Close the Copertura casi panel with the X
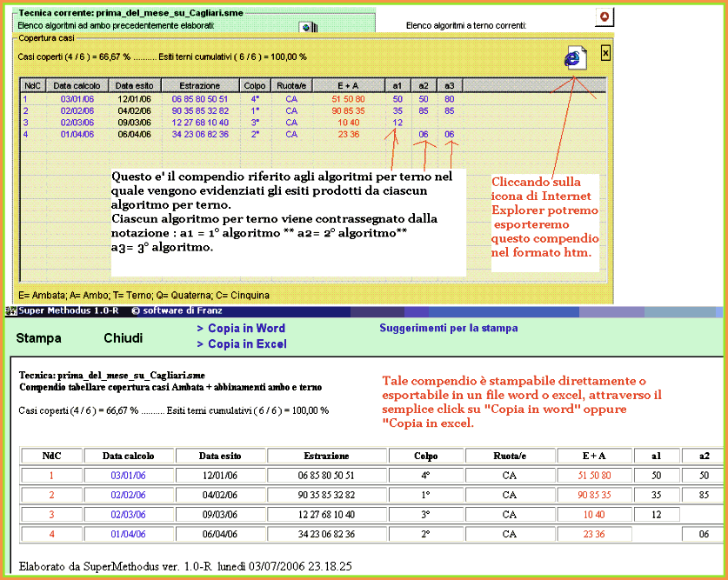Screen dimensions: 728x580 tap(605, 53)
